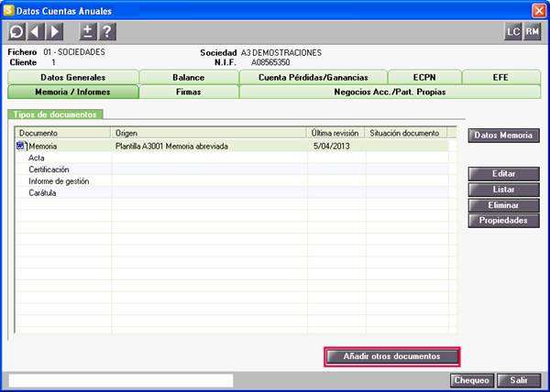The image size is (550, 392).
Task: Open the plus/minus calculator icon
Action: click(88, 32)
